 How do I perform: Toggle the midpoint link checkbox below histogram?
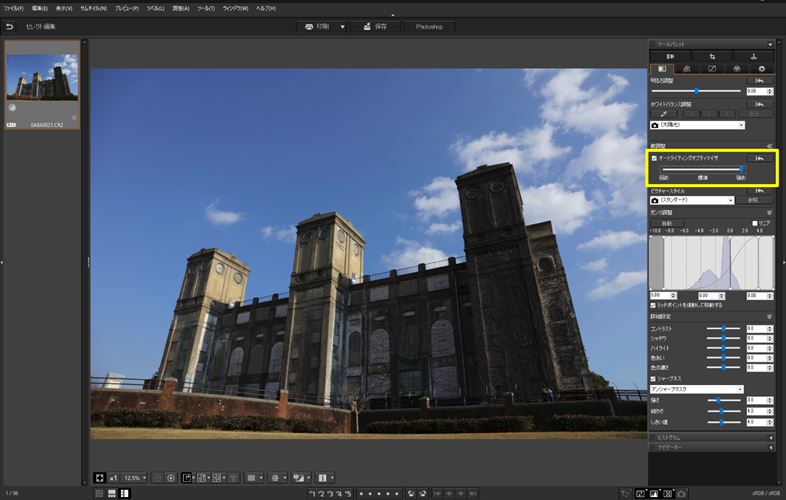[653, 305]
